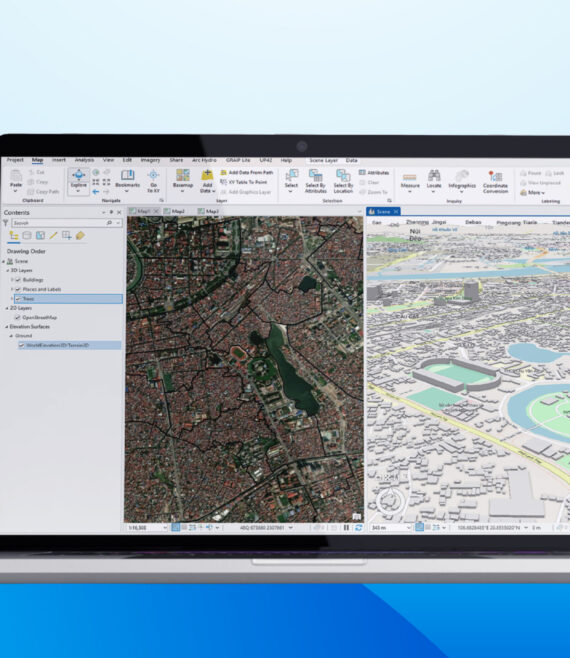This screenshot has height=658, width=570.
Task: Click the Full Extent globe icon
Action: (x=96, y=172)
